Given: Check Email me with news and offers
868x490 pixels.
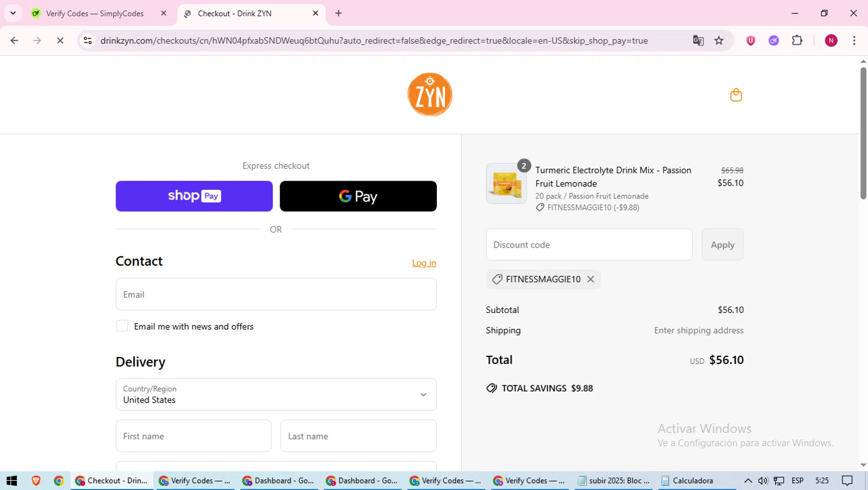Looking at the screenshot, I should click(122, 326).
